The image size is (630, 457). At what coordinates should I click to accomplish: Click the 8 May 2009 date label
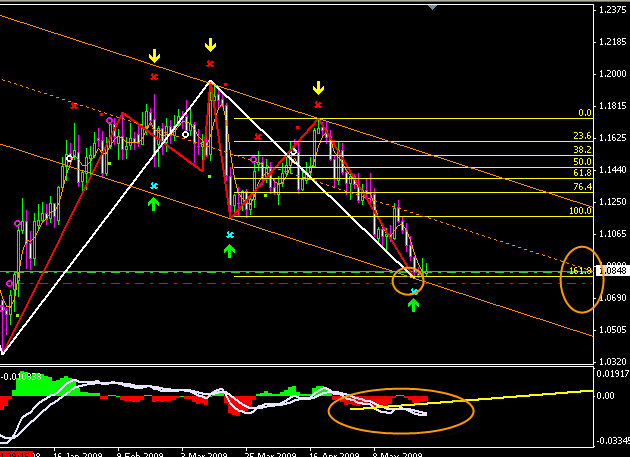[398, 454]
